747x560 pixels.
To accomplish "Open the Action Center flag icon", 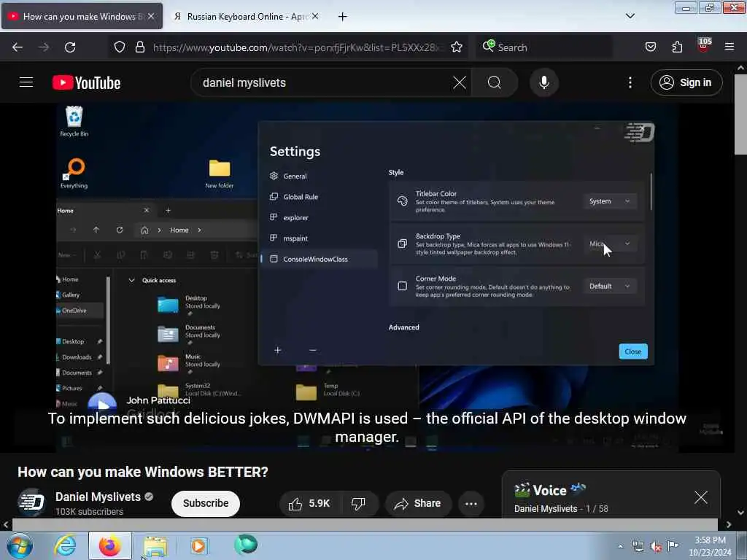I will (x=673, y=545).
